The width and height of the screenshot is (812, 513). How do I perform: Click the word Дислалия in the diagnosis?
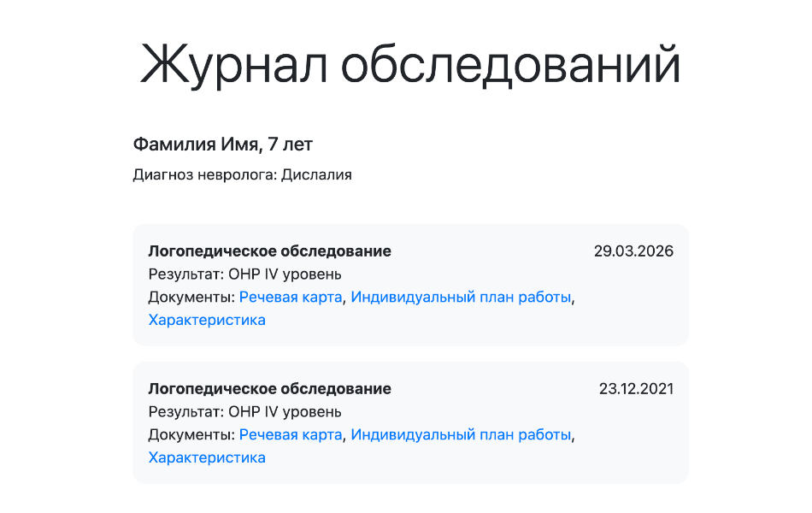click(317, 175)
